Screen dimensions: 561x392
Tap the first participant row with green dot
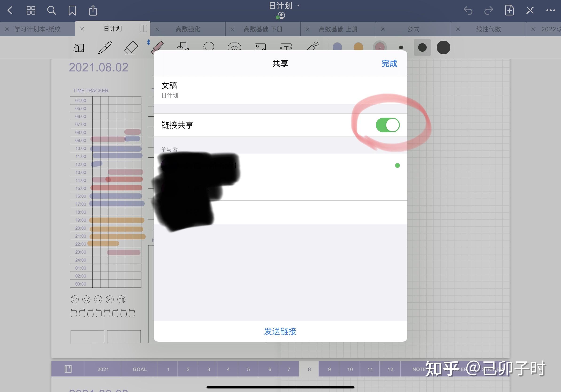click(x=280, y=165)
